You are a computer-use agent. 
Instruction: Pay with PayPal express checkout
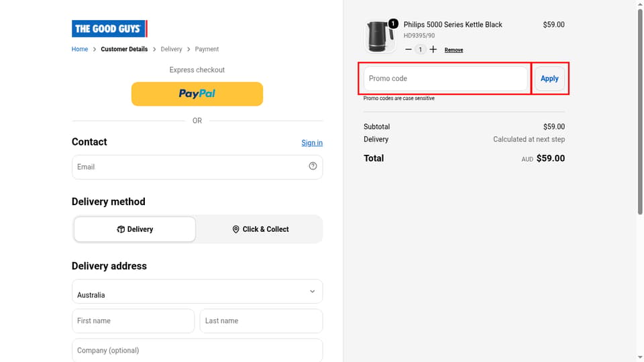click(197, 94)
